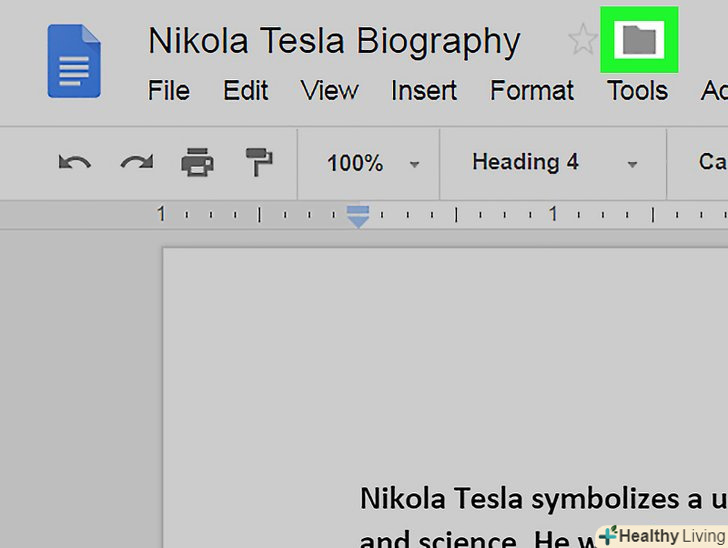Click the document title to rename it
The height and width of the screenshot is (548, 728).
[334, 41]
